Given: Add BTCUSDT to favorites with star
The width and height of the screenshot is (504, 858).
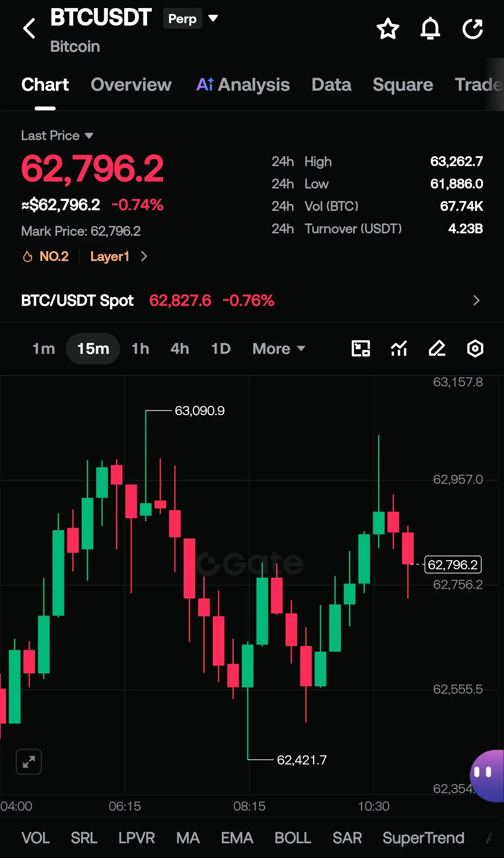Looking at the screenshot, I should pos(388,28).
